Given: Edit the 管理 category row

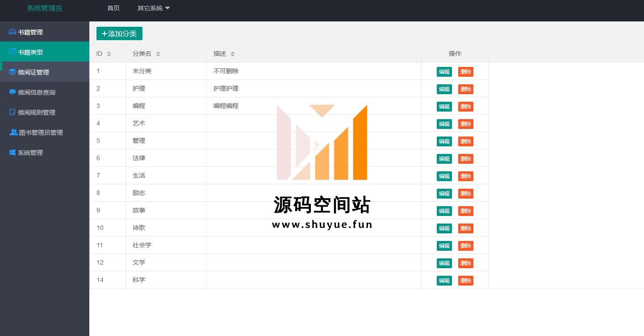Looking at the screenshot, I should (x=444, y=141).
